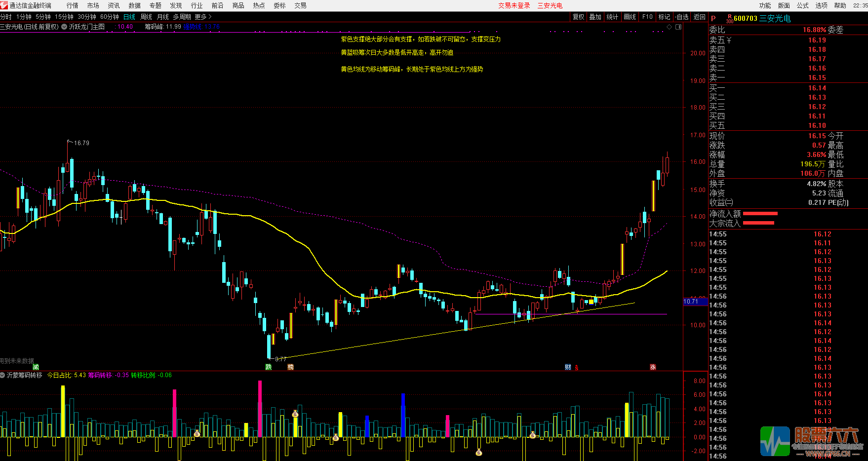This screenshot has width=868, height=461.
Task: Click the P icon beside stock code
Action: coord(713,19)
